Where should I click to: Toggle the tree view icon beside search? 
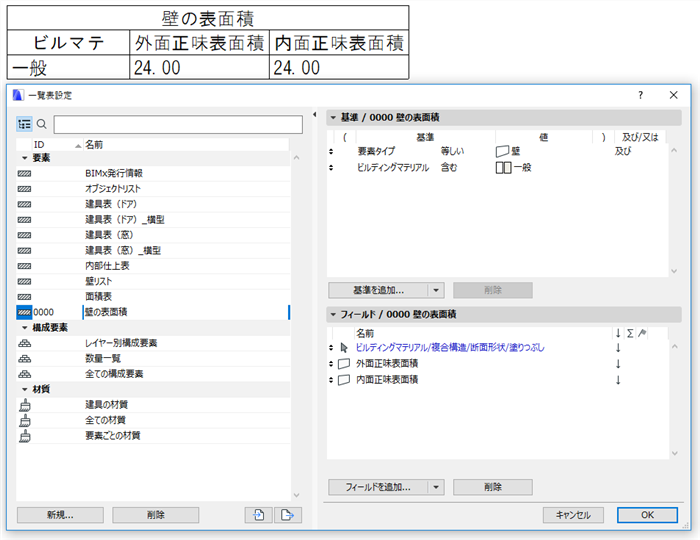(25, 124)
